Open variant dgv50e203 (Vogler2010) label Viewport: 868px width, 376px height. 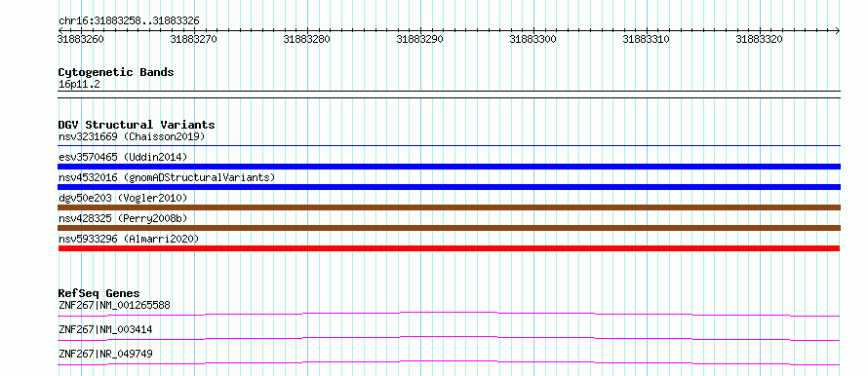click(x=123, y=198)
